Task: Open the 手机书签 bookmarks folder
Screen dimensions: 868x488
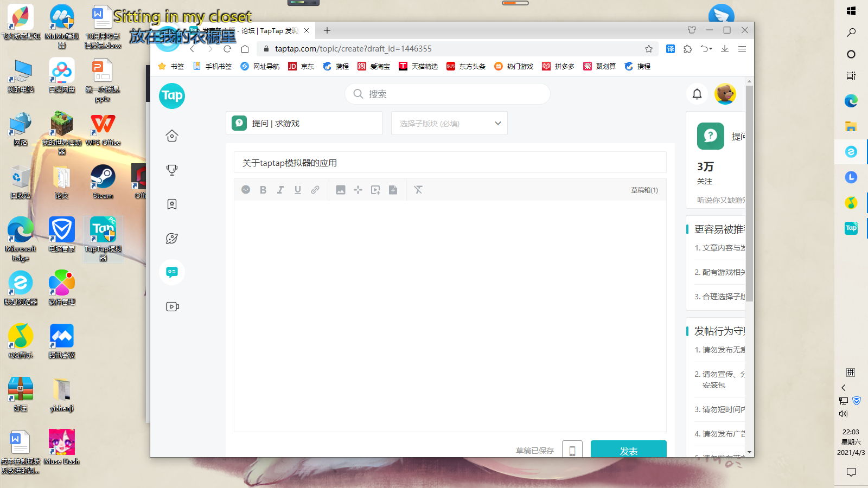Action: click(212, 66)
